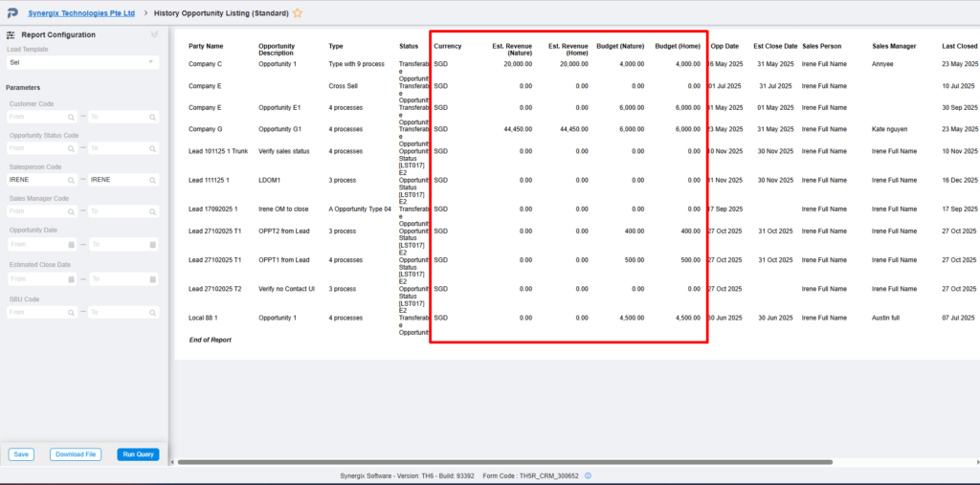Screen dimensions: 980x485
Task: Click the 31 Jul 2025 close date
Action: pyautogui.click(x=775, y=86)
